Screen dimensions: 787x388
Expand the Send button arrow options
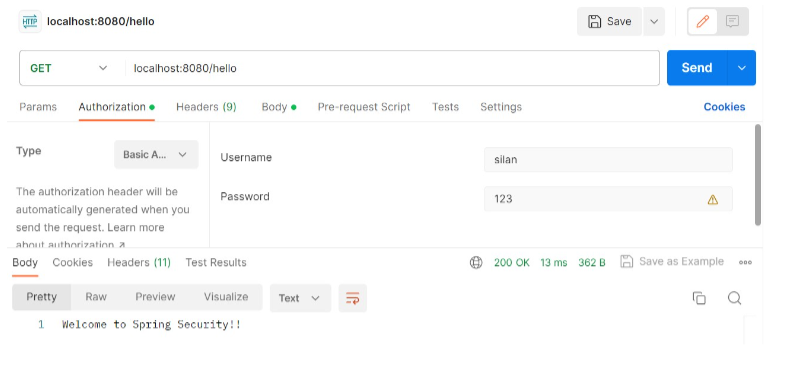coord(741,68)
